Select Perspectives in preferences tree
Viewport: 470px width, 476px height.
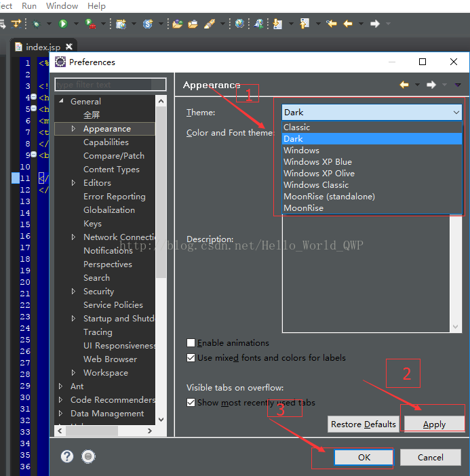(x=108, y=264)
